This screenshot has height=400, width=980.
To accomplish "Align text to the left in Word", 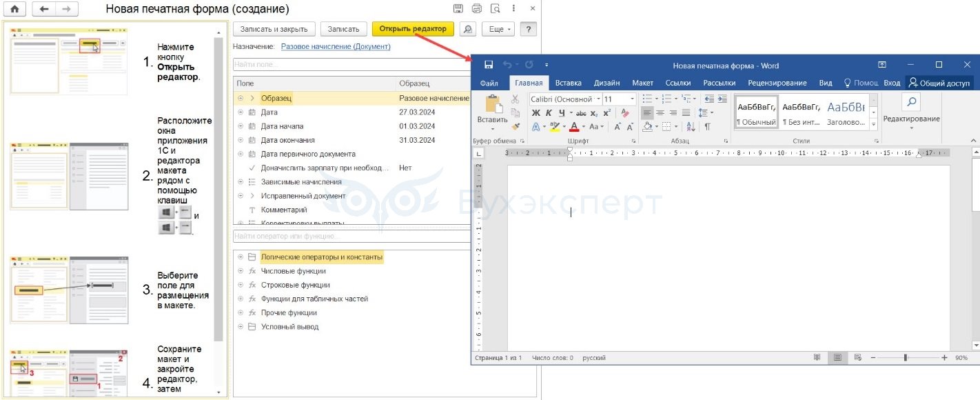I will (x=647, y=113).
